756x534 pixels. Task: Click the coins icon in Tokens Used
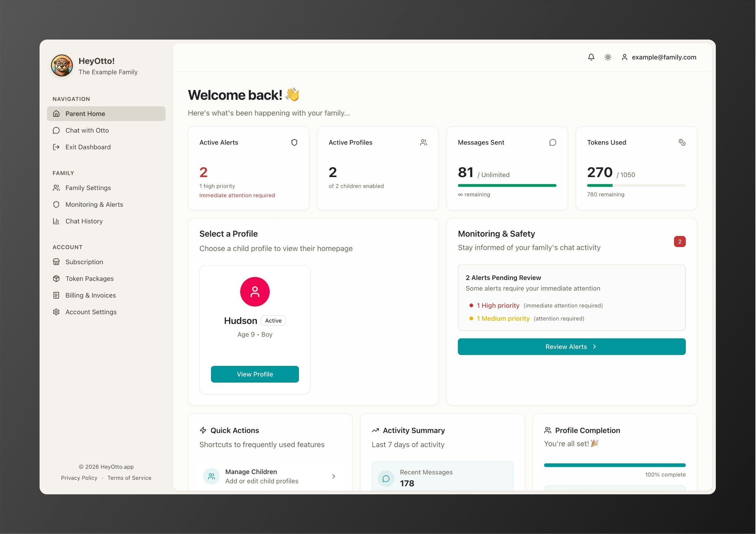point(682,142)
